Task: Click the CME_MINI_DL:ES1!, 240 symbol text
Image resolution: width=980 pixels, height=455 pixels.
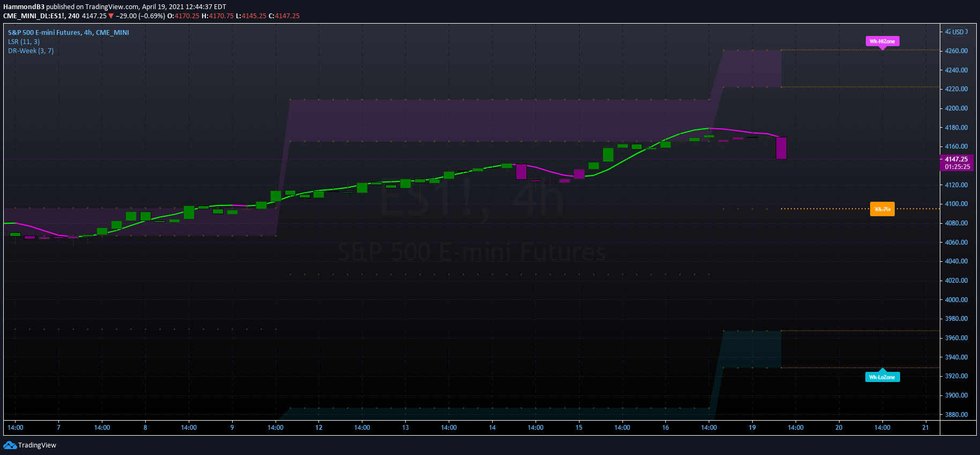Action: [41, 16]
